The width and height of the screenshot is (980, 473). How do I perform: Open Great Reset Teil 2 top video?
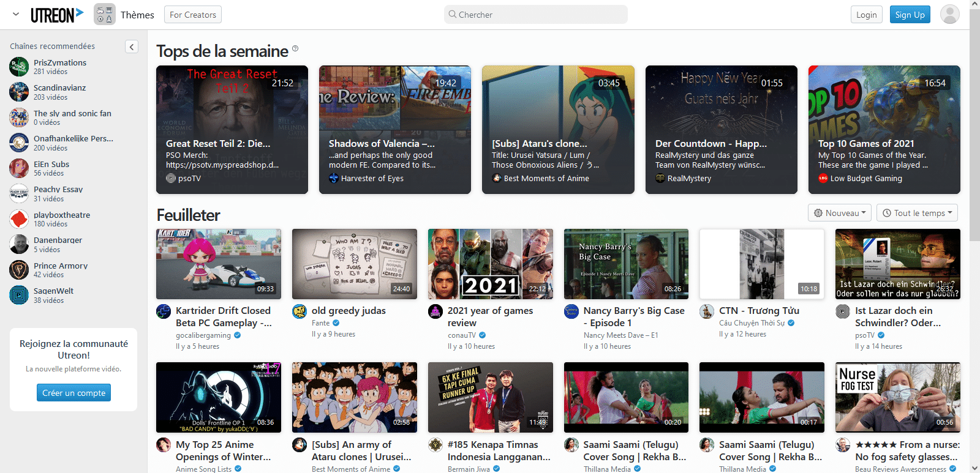coord(232,130)
